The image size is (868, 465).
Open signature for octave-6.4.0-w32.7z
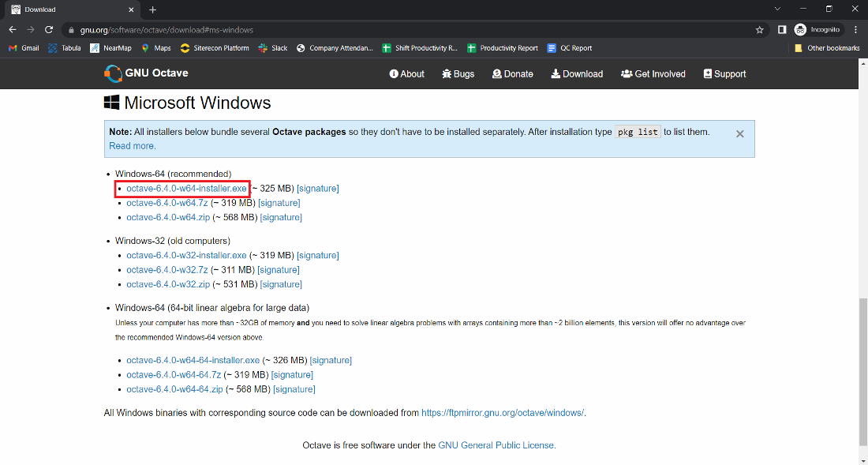pyautogui.click(x=279, y=270)
